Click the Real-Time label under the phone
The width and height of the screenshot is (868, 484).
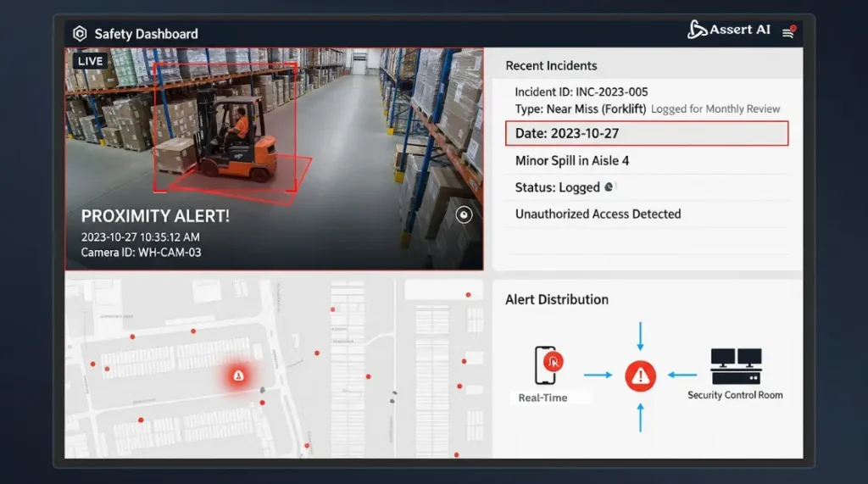coord(542,398)
